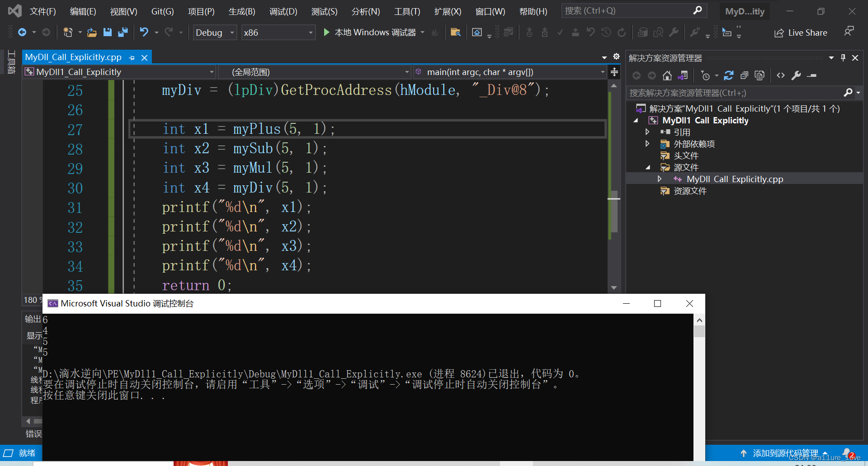Select the 头文件 folder in Solution Explorer

click(x=686, y=155)
